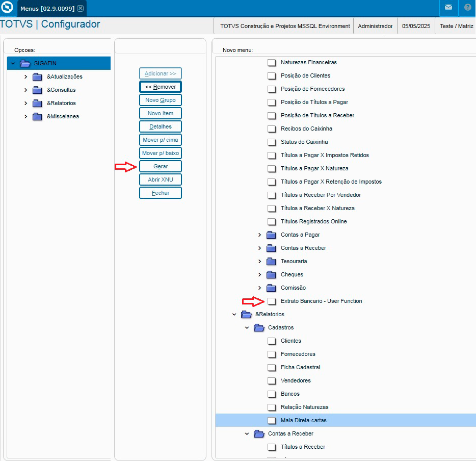
Task: Click the Adicionar >> button
Action: (x=161, y=73)
